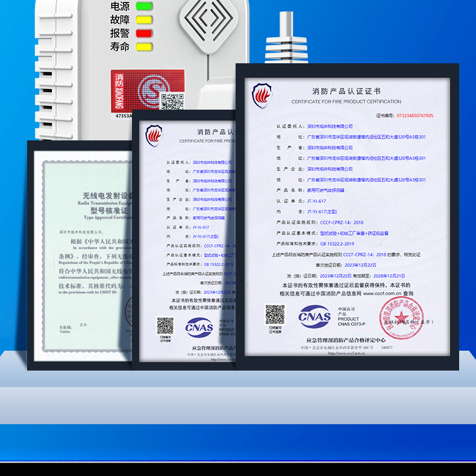The image size is (476, 476).
Task: Click the 消防产品认证证书 title on large certificate
Action: coord(346,91)
